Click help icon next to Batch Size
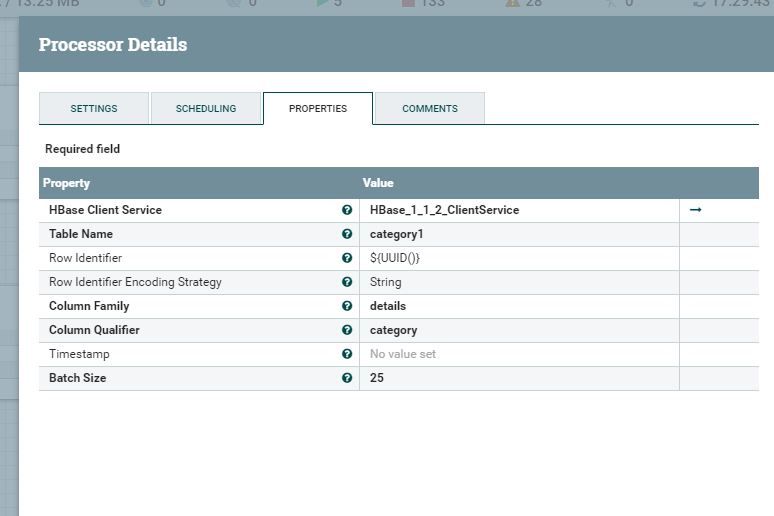 point(347,378)
